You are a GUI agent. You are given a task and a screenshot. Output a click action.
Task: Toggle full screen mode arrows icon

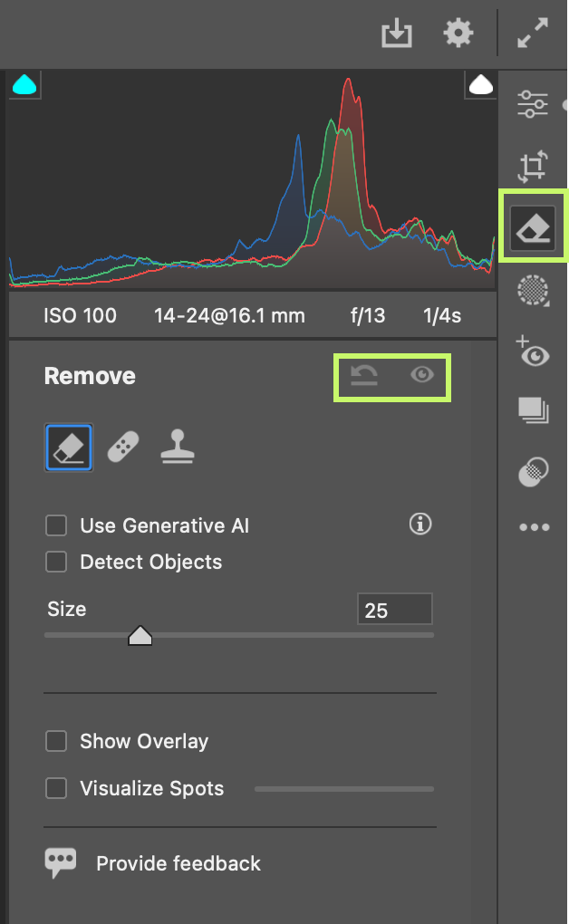(533, 33)
